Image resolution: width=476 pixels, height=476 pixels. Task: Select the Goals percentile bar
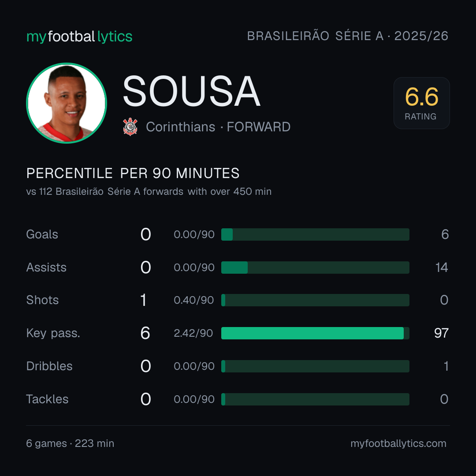click(x=315, y=234)
